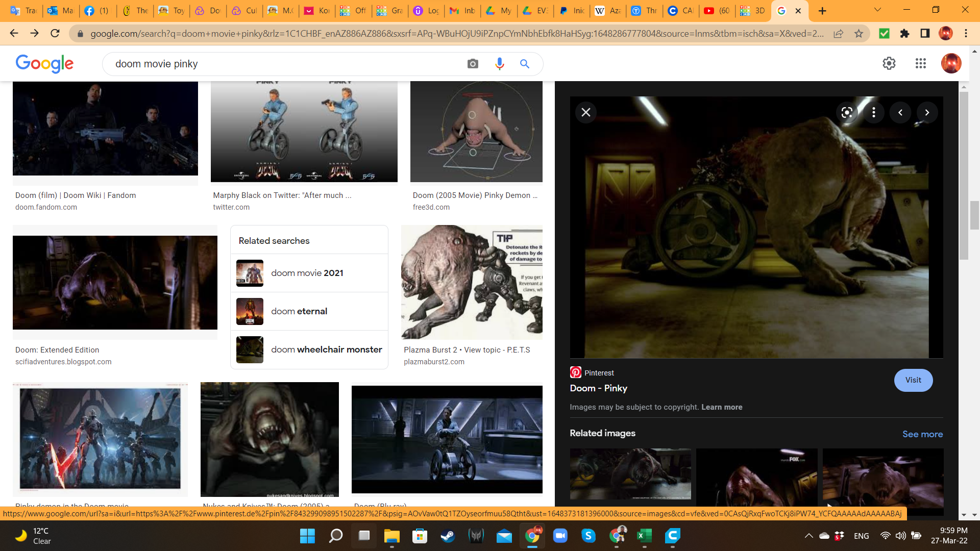Show hidden system tray icons
980x551 pixels.
808,536
